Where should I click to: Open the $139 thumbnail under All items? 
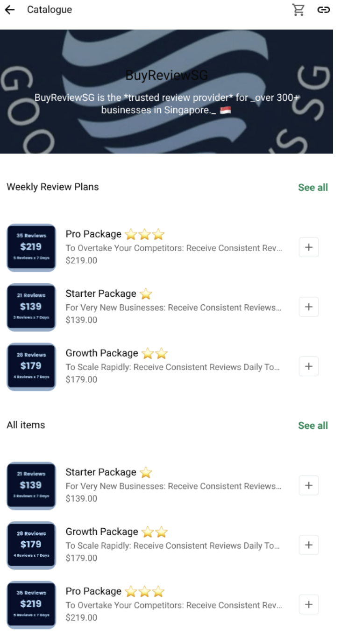tap(31, 486)
